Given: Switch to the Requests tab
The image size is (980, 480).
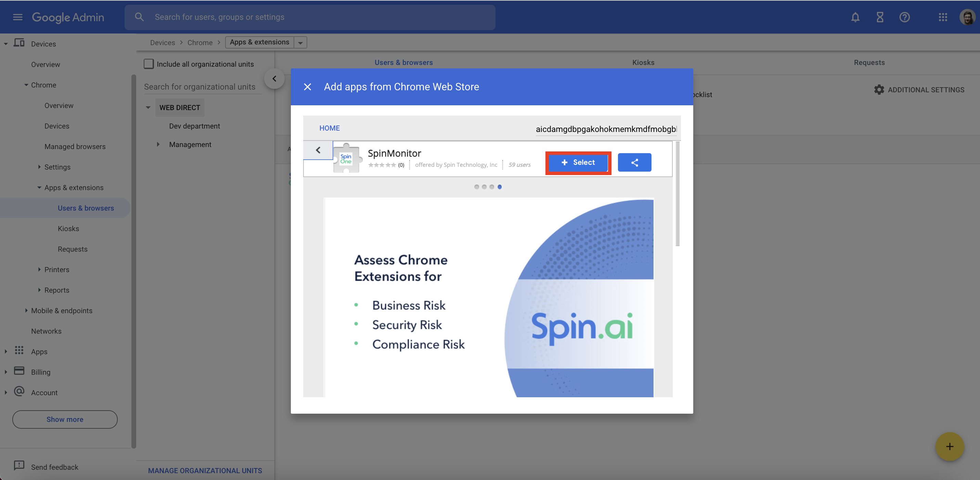Looking at the screenshot, I should pos(869,62).
